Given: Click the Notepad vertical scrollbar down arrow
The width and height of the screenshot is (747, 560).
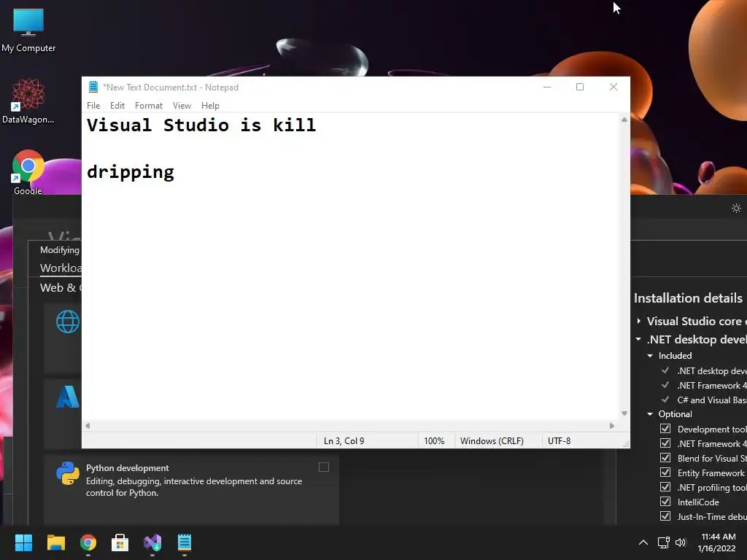Looking at the screenshot, I should point(624,413).
